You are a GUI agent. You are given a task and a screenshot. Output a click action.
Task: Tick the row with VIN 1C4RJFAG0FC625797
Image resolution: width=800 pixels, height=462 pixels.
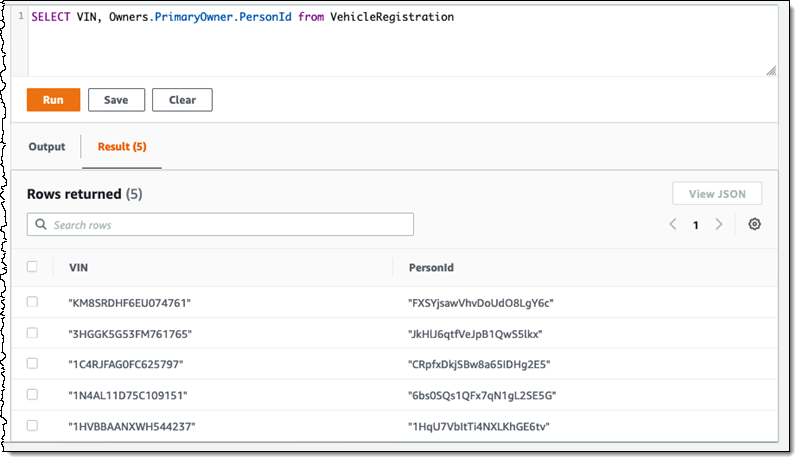click(32, 364)
